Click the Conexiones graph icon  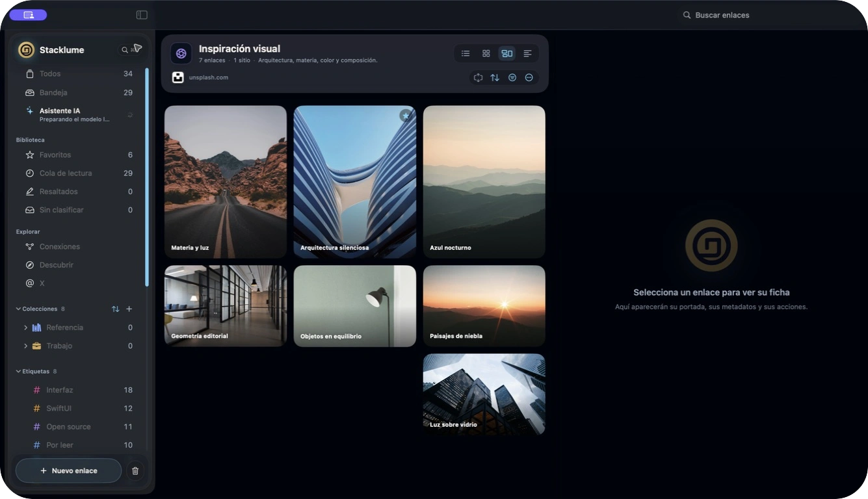coord(29,246)
